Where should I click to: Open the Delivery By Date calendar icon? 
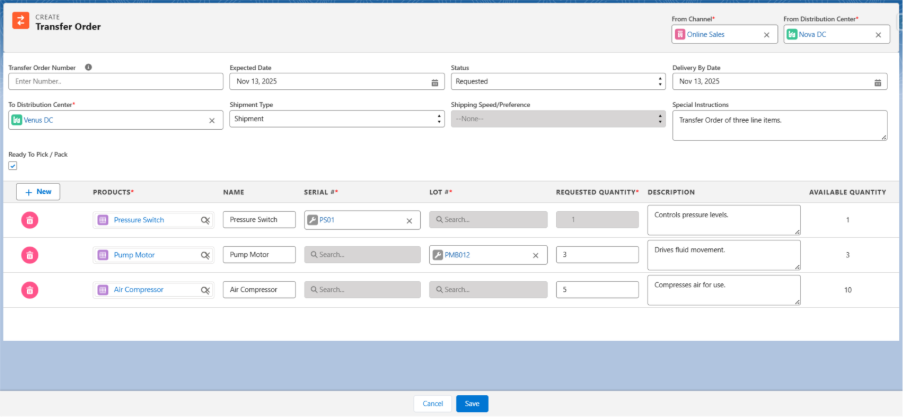[x=878, y=82]
